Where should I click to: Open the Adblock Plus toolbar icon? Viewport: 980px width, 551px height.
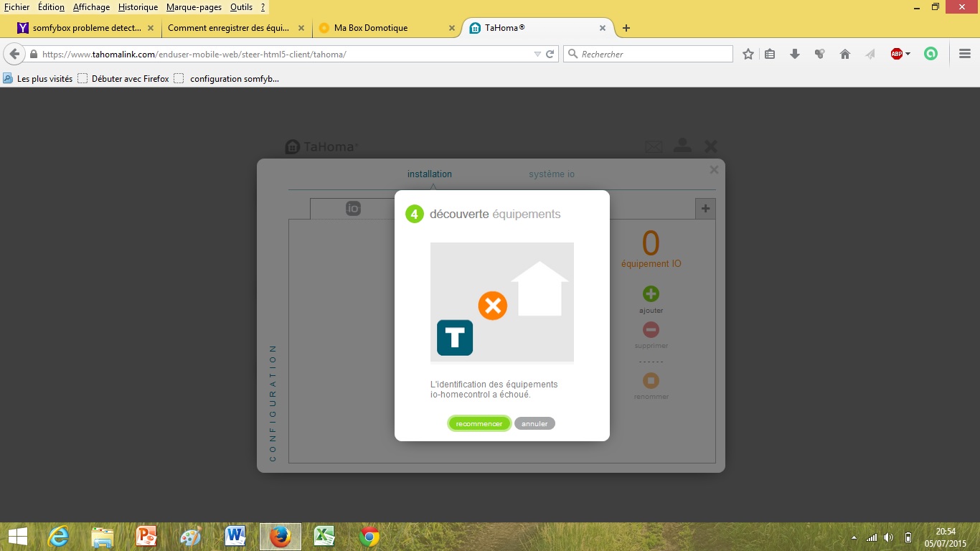(896, 54)
